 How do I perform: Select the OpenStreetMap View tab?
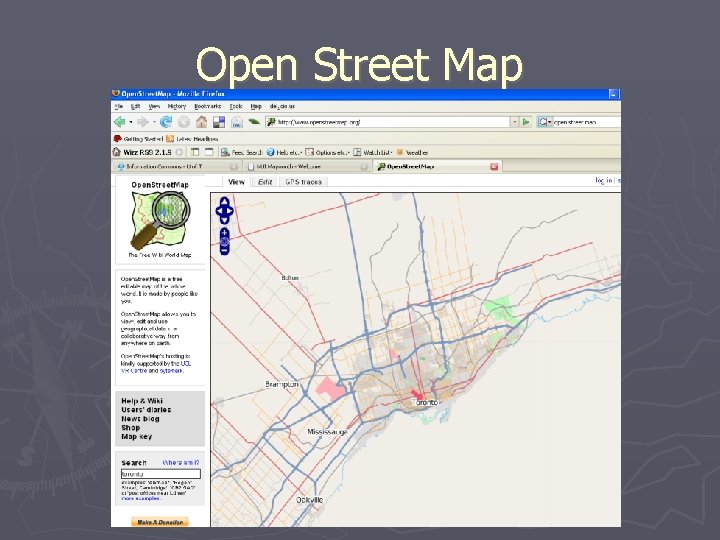click(x=236, y=182)
